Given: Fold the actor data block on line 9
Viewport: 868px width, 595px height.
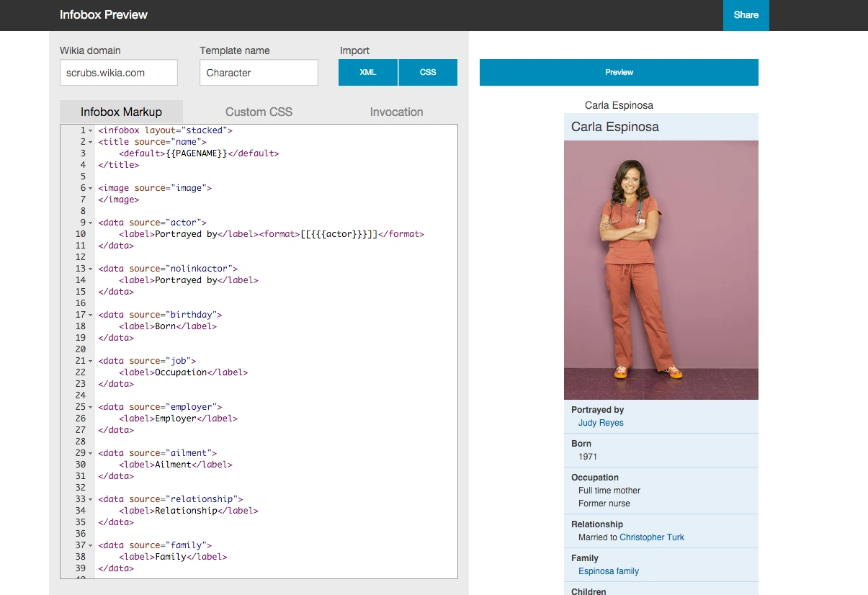Looking at the screenshot, I should click(x=91, y=223).
